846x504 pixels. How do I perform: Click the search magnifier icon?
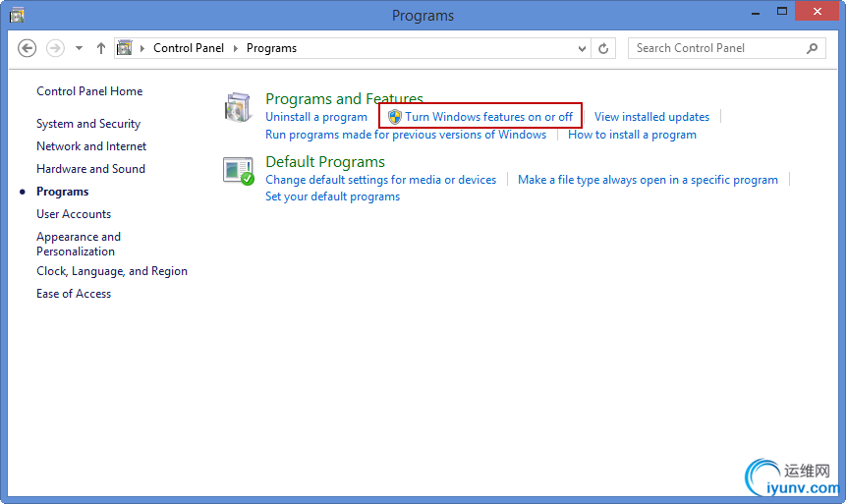pyautogui.click(x=812, y=48)
